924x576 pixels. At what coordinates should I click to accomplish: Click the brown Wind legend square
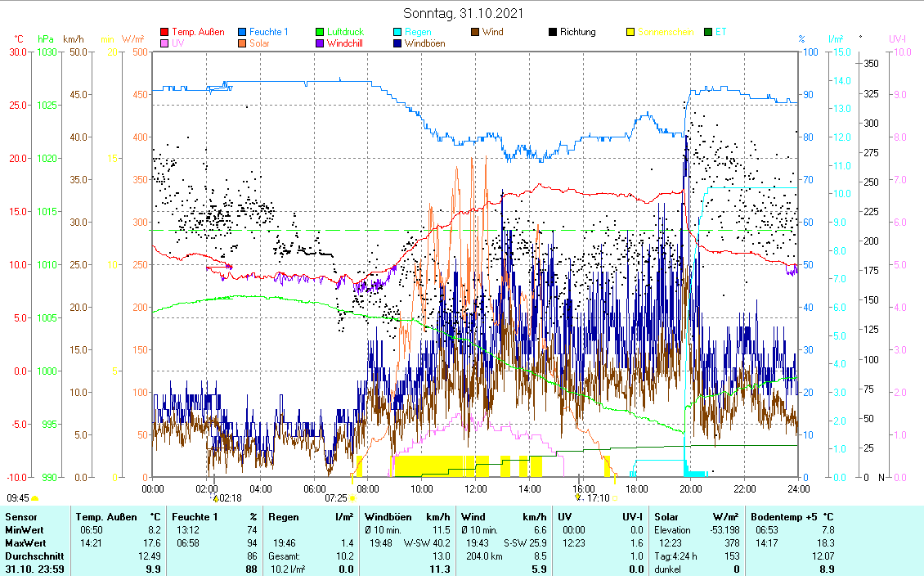coord(475,33)
